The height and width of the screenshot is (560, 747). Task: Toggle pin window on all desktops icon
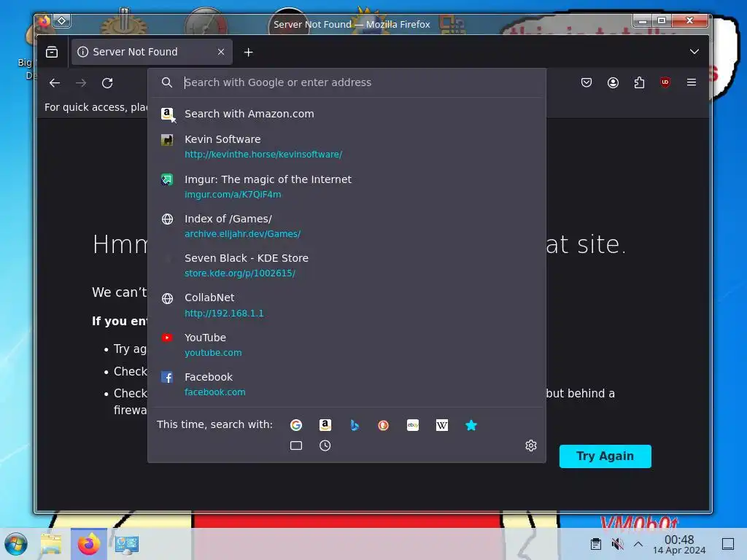click(x=62, y=20)
